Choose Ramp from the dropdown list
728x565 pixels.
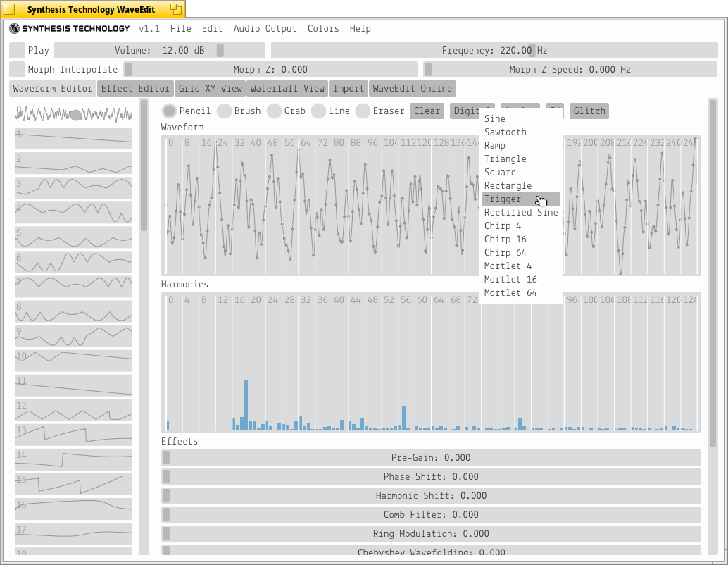(x=520, y=145)
